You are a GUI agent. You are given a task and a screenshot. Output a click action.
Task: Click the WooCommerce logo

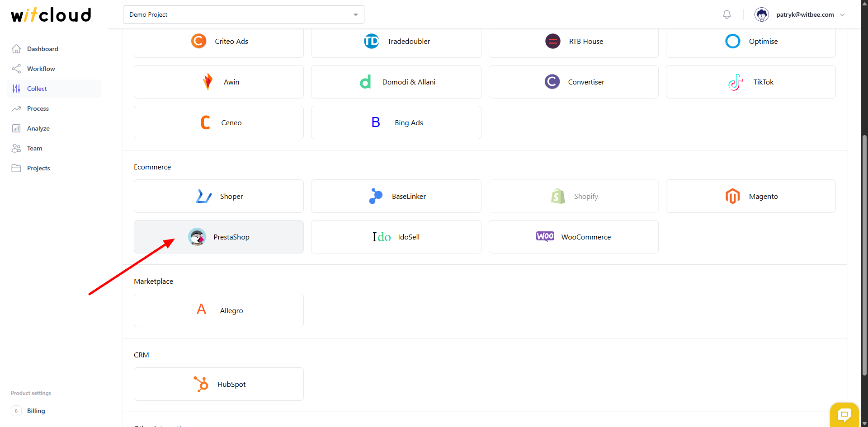tap(545, 236)
